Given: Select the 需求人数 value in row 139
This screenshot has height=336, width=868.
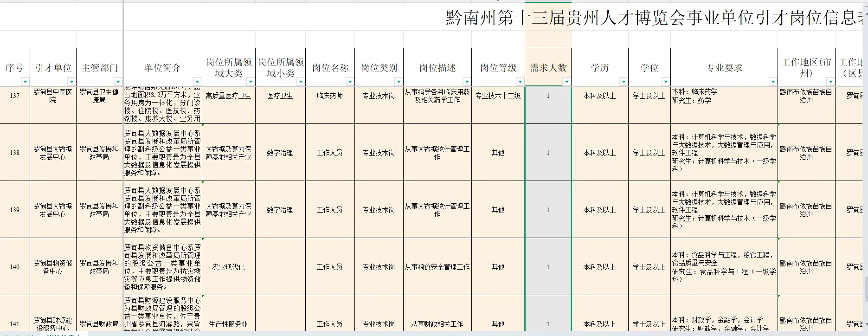Looking at the screenshot, I should click(548, 209).
